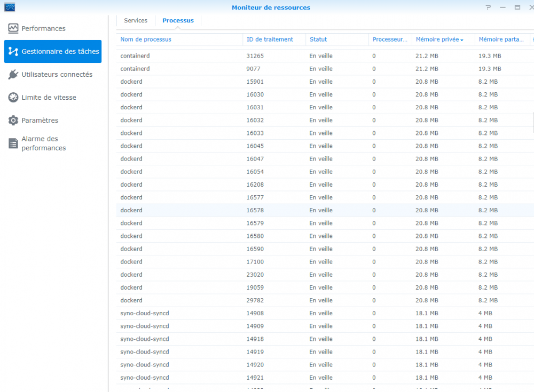Sort by Nom de processus column header
The width and height of the screenshot is (534, 392).
coord(146,39)
